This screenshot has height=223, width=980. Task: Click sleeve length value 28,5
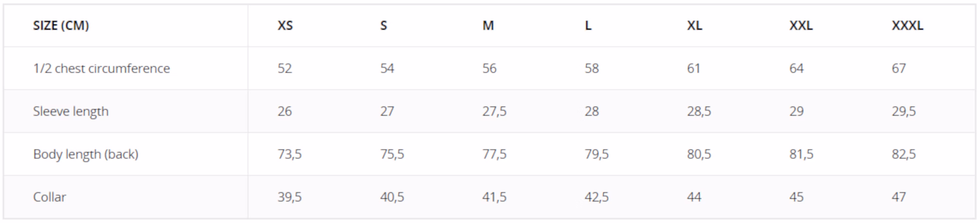(699, 111)
